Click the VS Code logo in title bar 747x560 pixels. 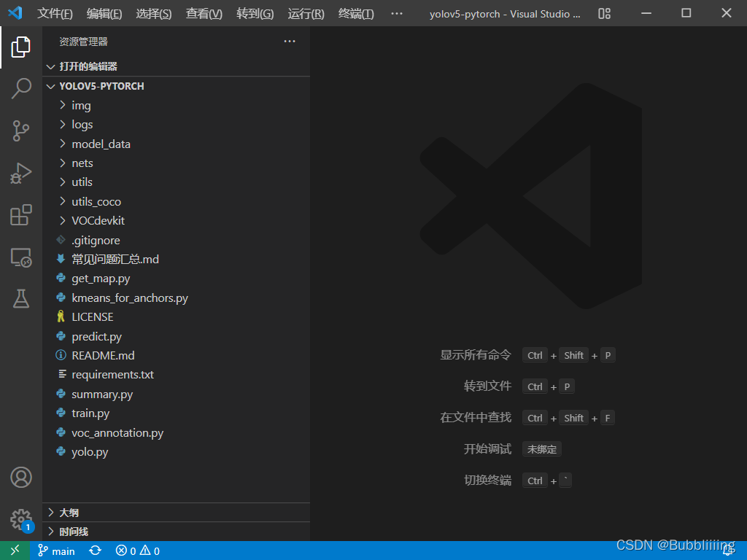click(x=15, y=13)
